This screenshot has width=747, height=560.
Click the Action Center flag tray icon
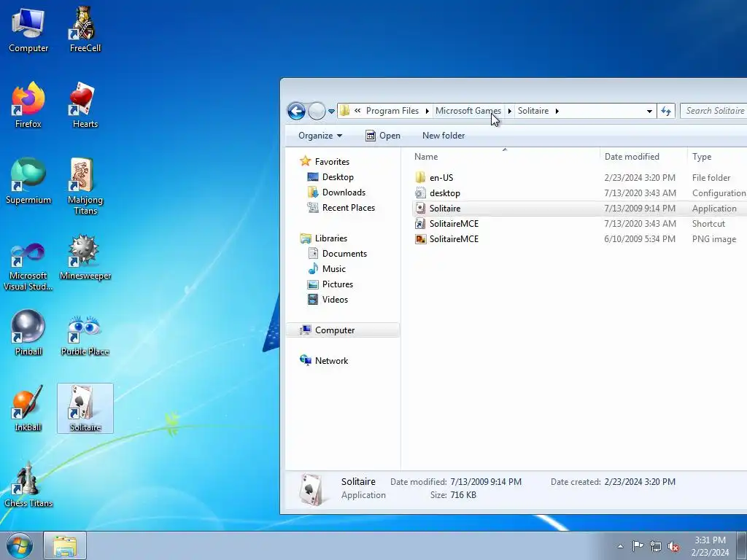(638, 546)
